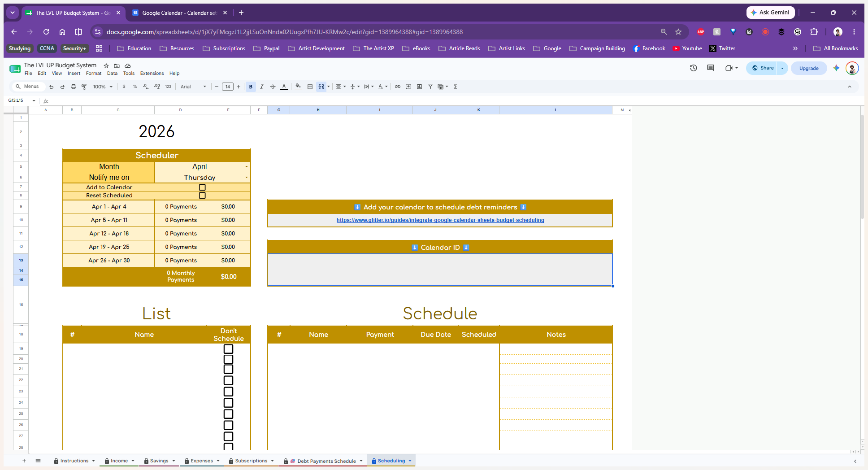Image resolution: width=868 pixels, height=470 pixels.
Task: Open the glitter.io calendar guide link
Action: tap(440, 220)
